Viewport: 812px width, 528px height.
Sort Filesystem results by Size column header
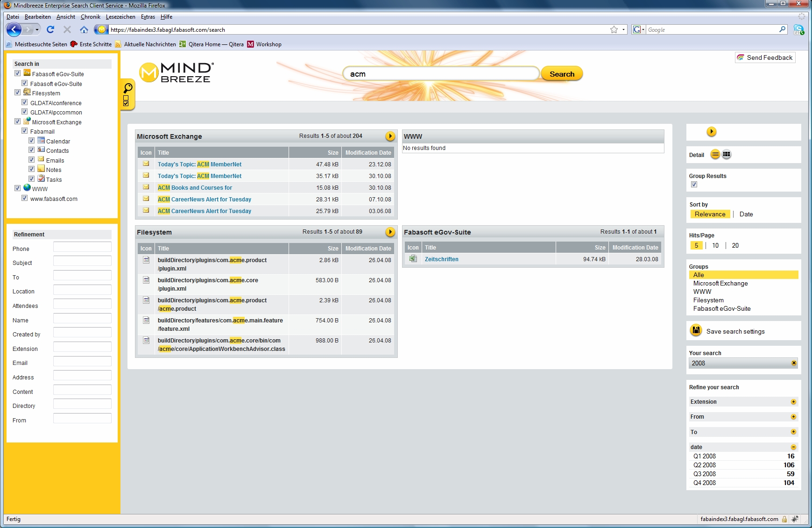(x=333, y=249)
